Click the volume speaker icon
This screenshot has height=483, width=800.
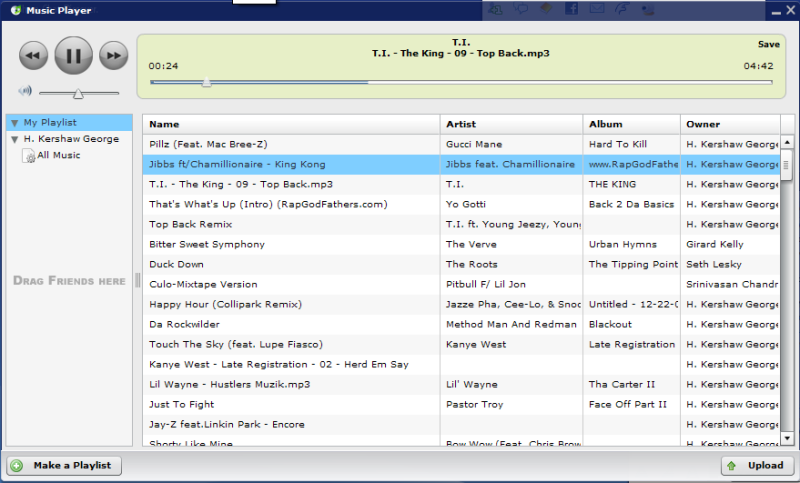click(x=25, y=91)
